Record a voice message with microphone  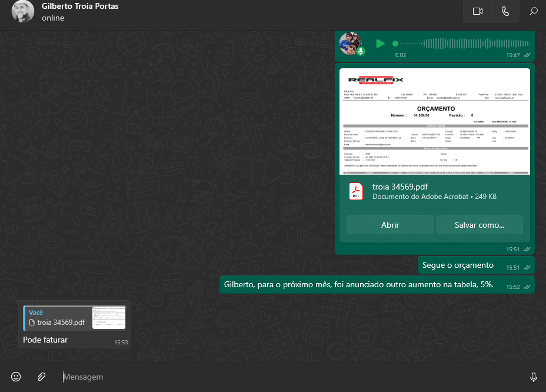coord(533,377)
